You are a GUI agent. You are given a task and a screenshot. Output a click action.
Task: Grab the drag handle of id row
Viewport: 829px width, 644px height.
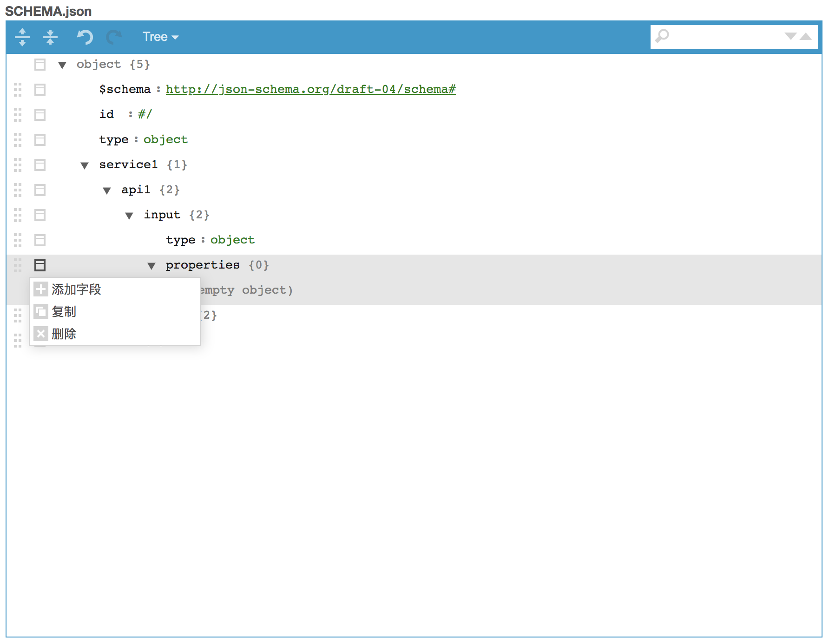click(x=18, y=115)
